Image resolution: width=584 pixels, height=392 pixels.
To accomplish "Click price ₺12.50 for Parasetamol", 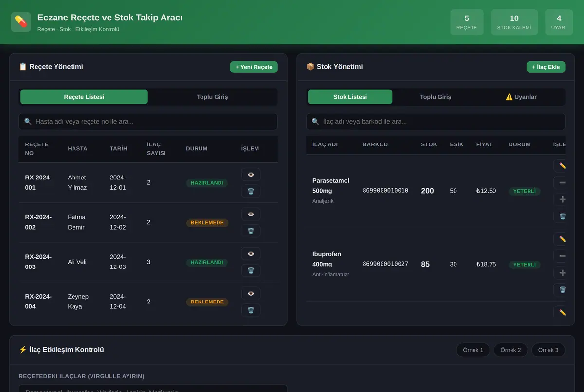I will pyautogui.click(x=486, y=191).
